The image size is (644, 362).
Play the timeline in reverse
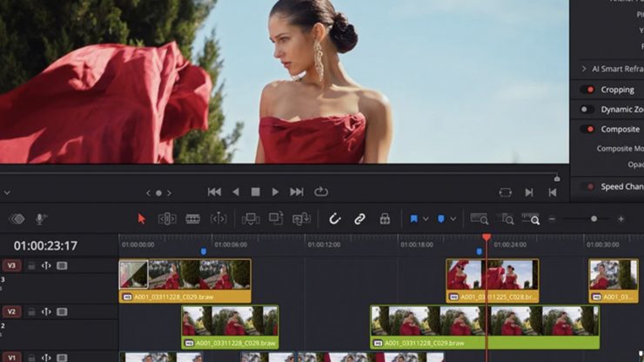236,192
